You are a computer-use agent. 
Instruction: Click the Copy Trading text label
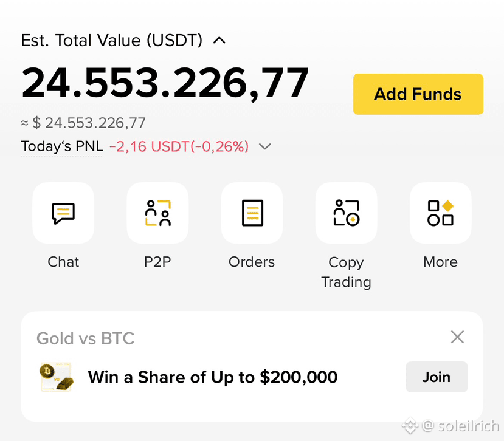click(346, 272)
